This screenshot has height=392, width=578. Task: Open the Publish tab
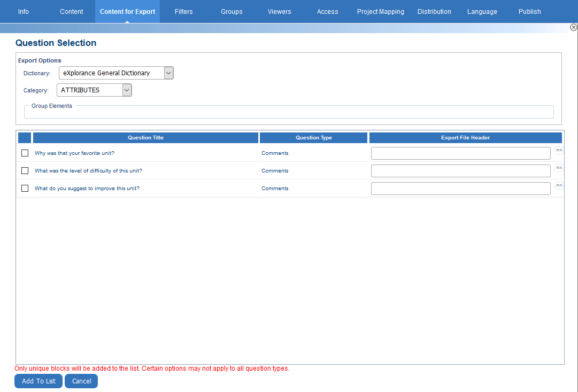(x=530, y=11)
